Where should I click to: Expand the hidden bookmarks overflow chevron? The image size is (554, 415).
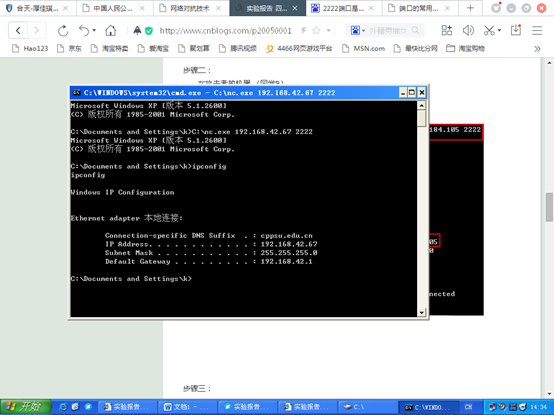[x=537, y=49]
